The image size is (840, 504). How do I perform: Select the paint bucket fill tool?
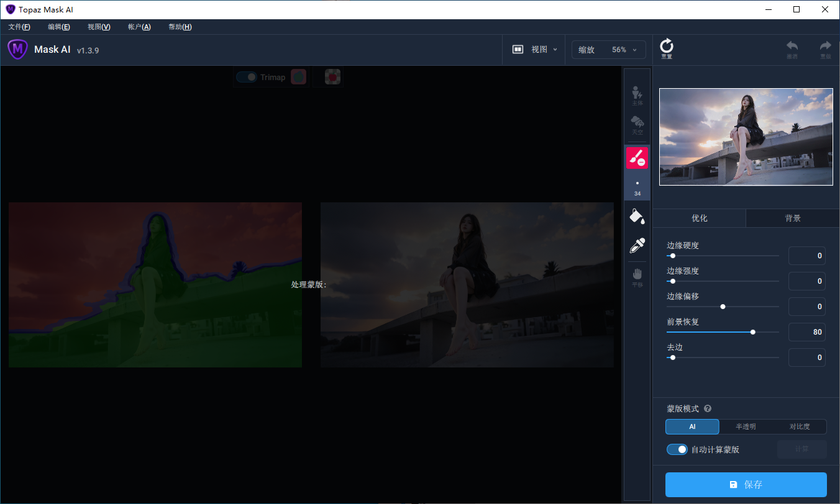(x=637, y=215)
